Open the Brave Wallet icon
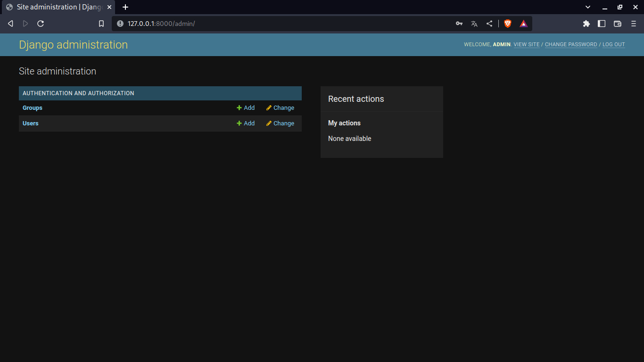This screenshot has height=362, width=644. tap(618, 24)
